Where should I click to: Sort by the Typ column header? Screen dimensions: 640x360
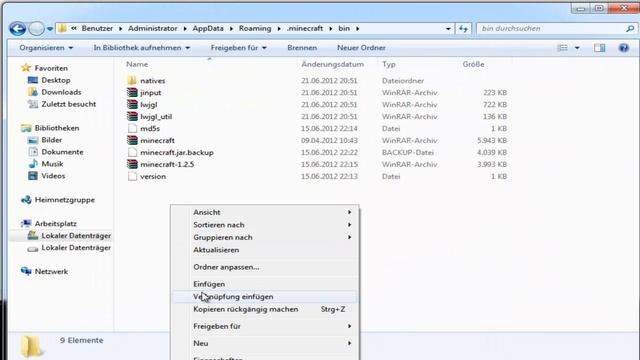(389, 64)
